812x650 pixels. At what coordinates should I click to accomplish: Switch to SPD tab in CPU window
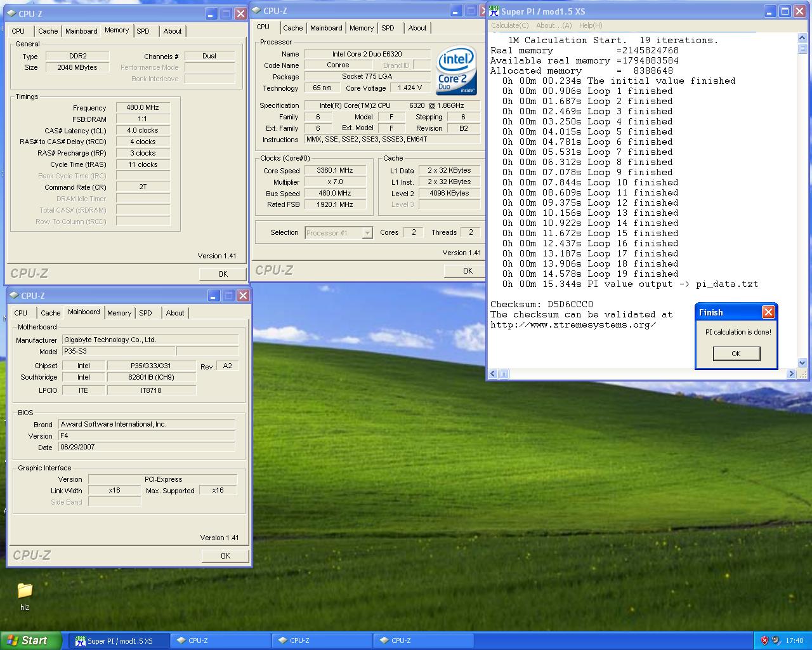388,28
